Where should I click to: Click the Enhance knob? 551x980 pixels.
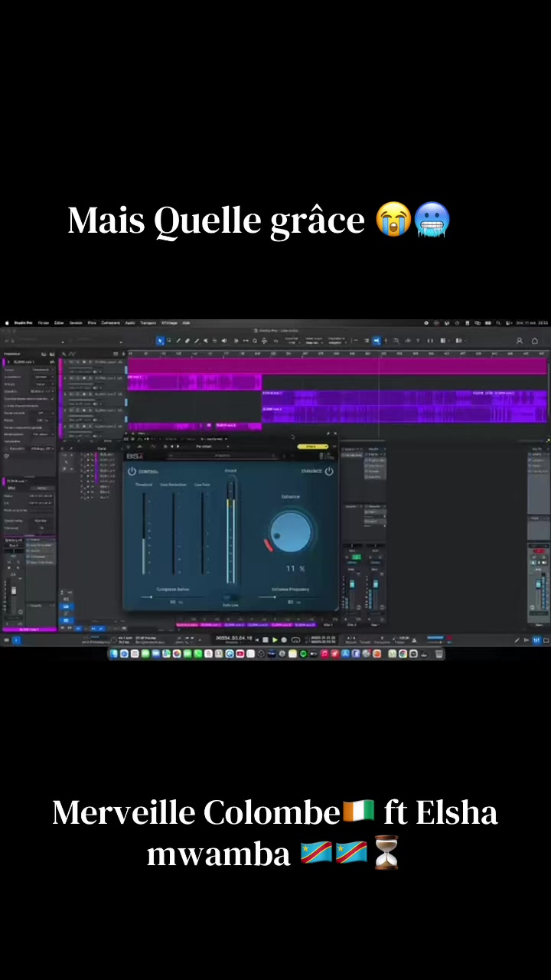point(292,532)
